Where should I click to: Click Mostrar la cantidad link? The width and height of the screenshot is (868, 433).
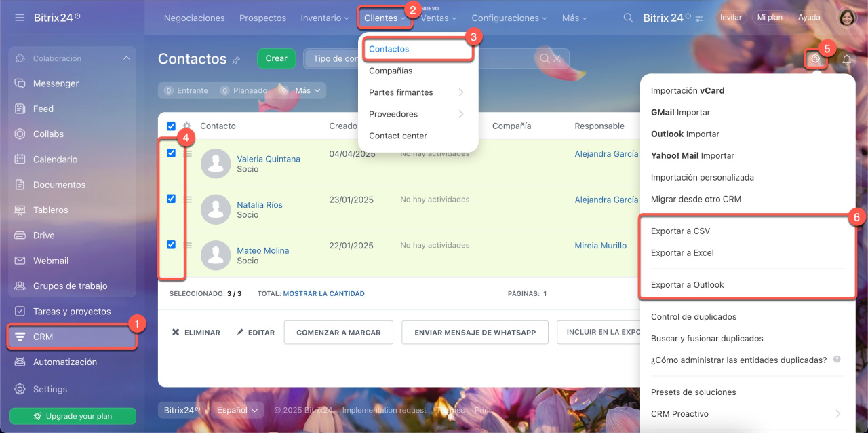pos(323,294)
